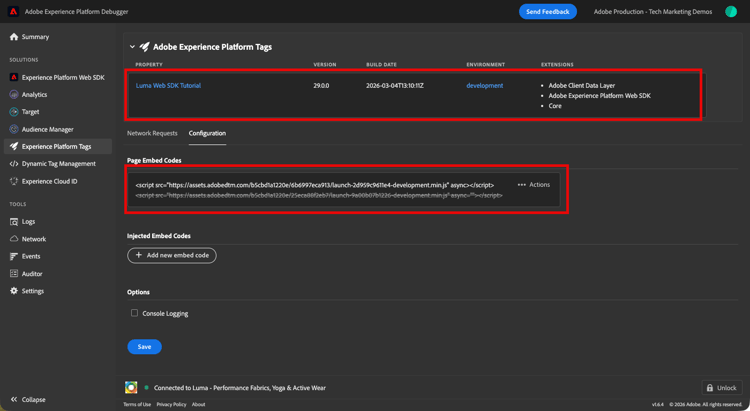
Task: Click the Unlock button
Action: pos(722,388)
